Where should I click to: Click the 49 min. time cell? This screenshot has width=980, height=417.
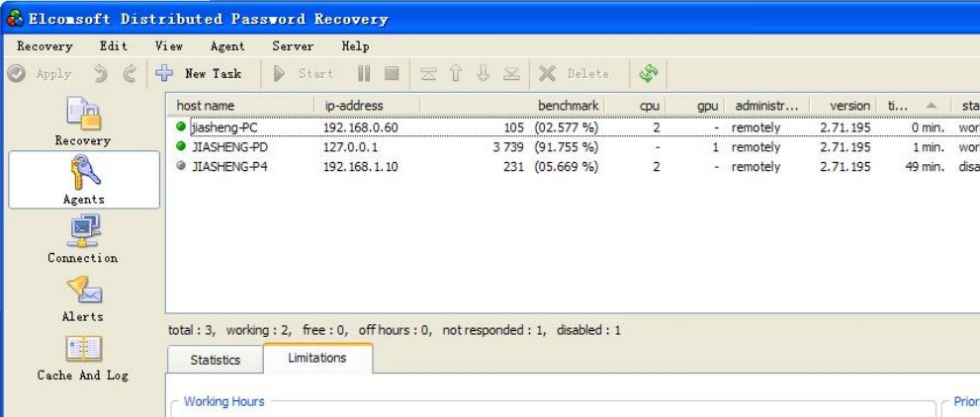[x=925, y=167]
